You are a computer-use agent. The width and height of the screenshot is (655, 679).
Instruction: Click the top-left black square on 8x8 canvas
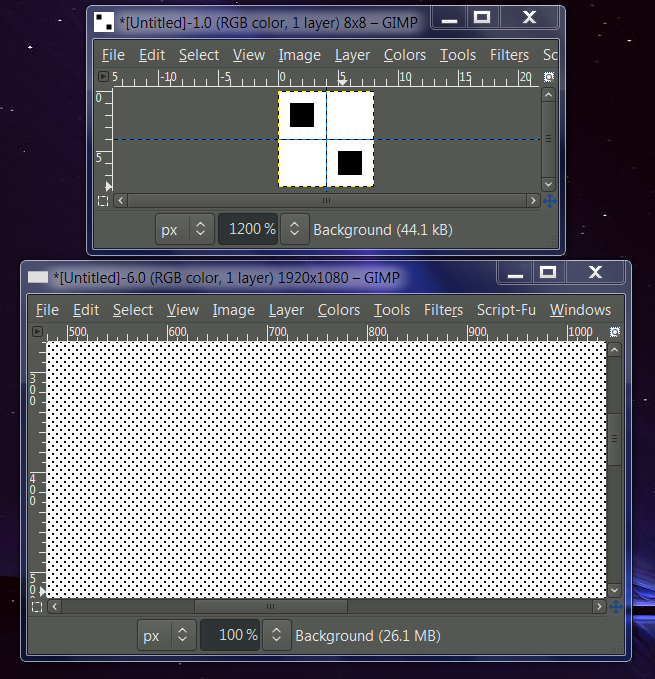302,115
